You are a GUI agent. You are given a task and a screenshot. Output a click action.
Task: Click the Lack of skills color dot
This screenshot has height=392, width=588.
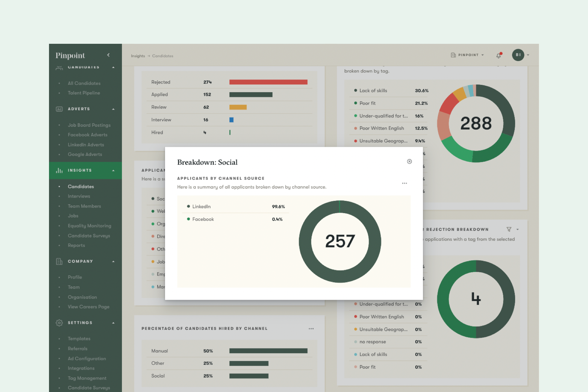[355, 90]
